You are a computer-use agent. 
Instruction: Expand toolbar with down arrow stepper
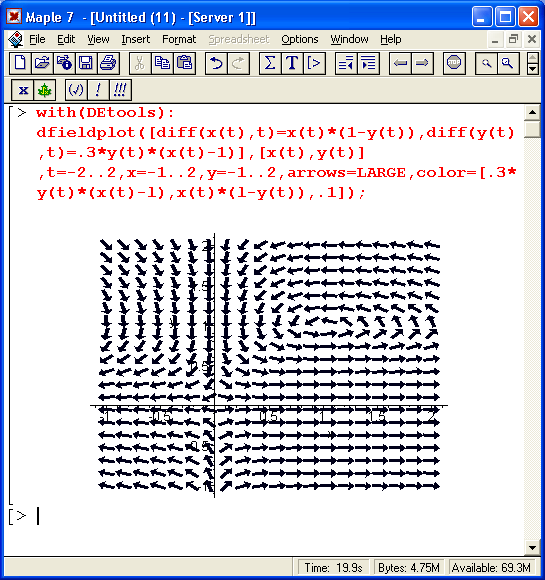(x=532, y=69)
